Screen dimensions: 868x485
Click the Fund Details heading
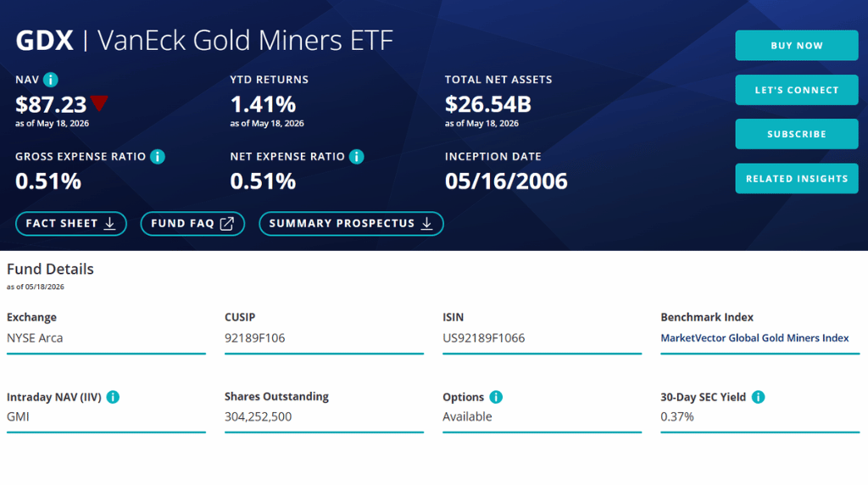pyautogui.click(x=50, y=269)
